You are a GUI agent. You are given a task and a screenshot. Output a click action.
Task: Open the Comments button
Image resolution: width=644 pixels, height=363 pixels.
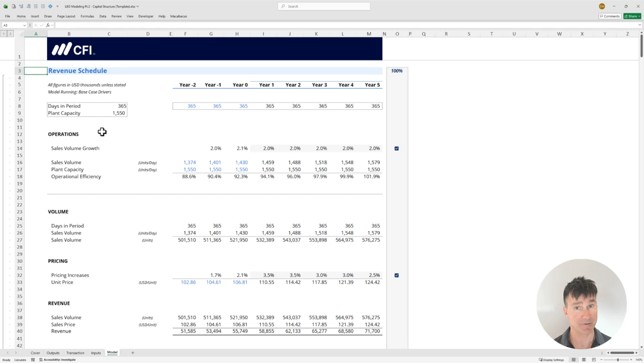pos(610,16)
